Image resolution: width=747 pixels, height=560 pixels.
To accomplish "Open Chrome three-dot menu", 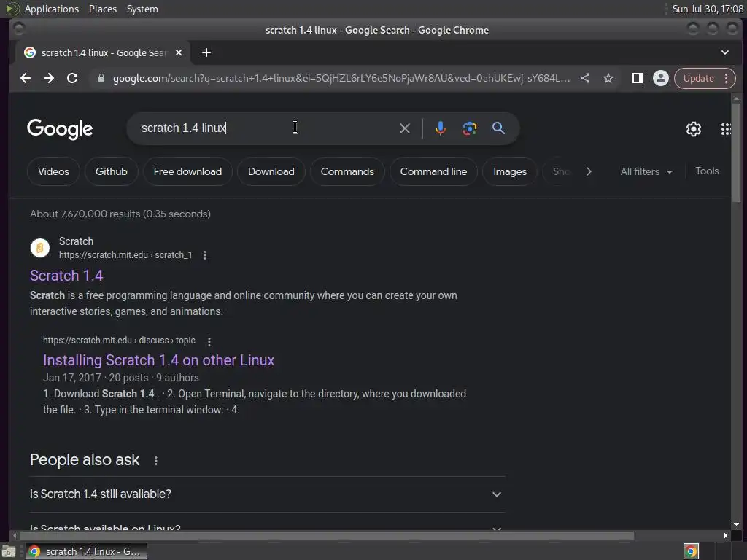I will pos(727,78).
